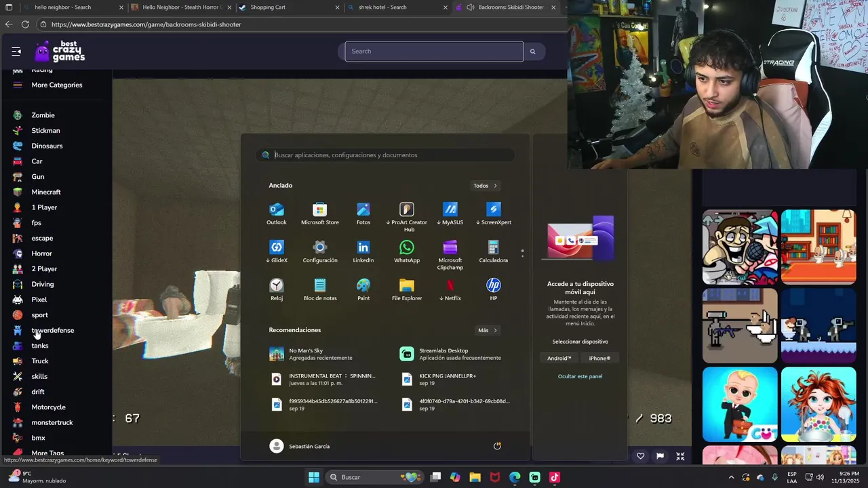The image size is (868, 488).
Task: Open Microsoft Edge from taskbar
Action: coord(515,477)
